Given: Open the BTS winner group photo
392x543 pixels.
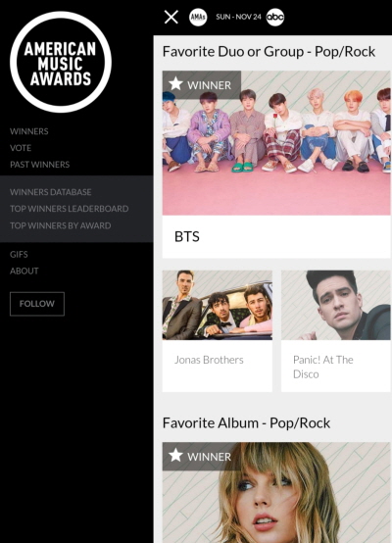Looking at the screenshot, I should [x=276, y=143].
